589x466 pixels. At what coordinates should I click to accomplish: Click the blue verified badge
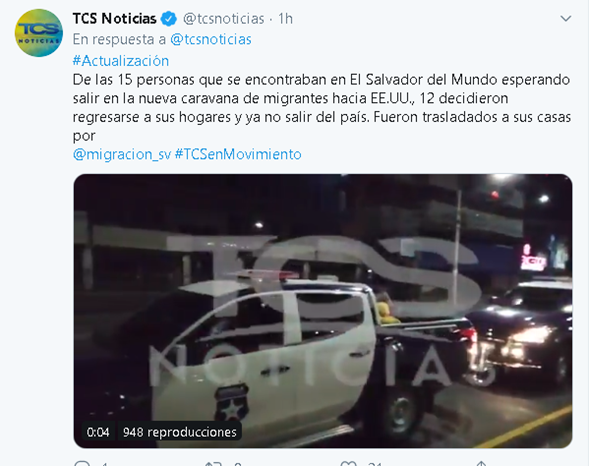click(169, 19)
